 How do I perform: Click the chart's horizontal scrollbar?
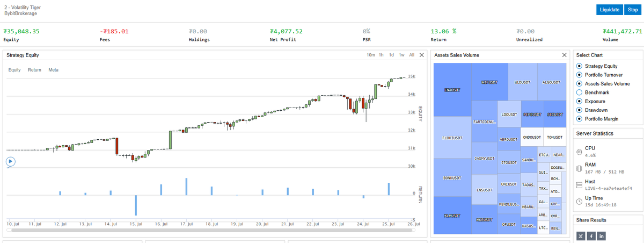[210, 230]
